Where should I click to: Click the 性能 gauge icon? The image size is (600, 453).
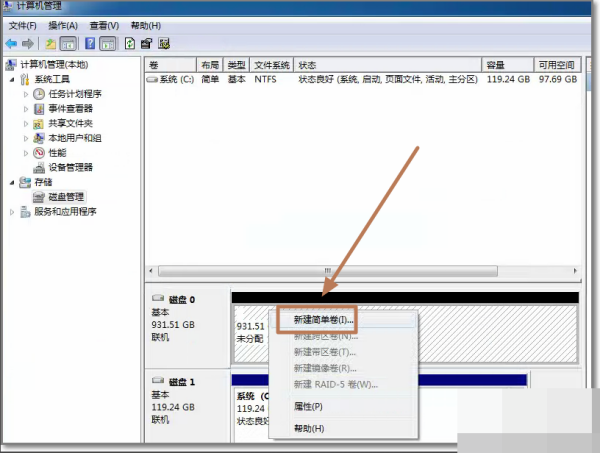pos(39,153)
